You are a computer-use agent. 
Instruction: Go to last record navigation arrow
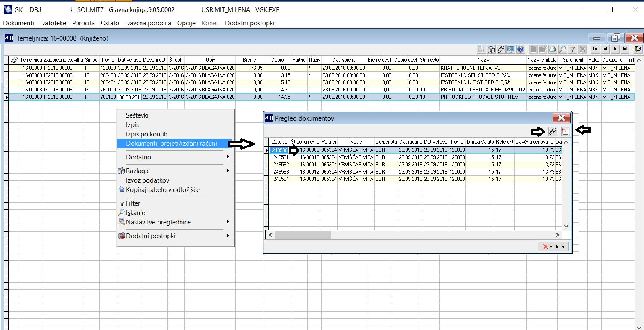[x=625, y=49]
